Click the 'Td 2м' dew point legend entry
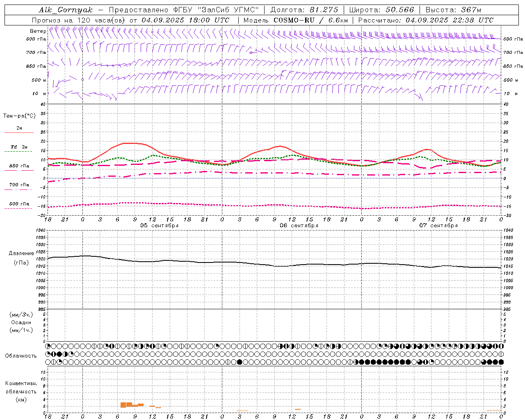Viewport: 525px width, 420px height. coord(19,147)
